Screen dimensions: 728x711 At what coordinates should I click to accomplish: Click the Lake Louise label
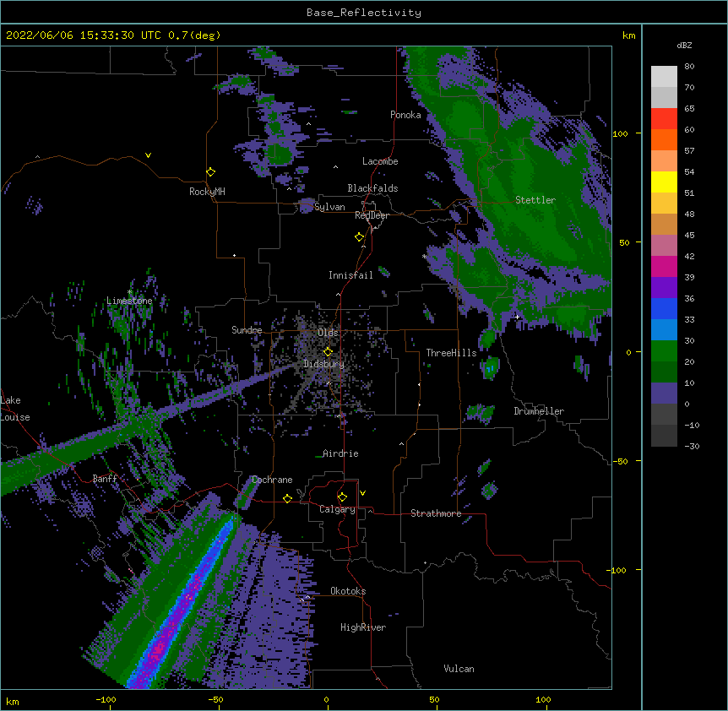[x=15, y=409]
